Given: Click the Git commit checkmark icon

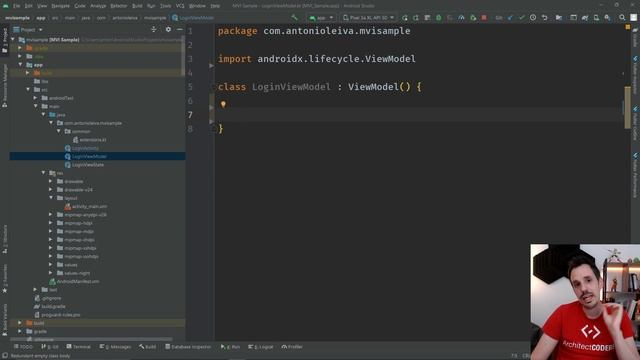Looking at the screenshot, I should 522,18.
